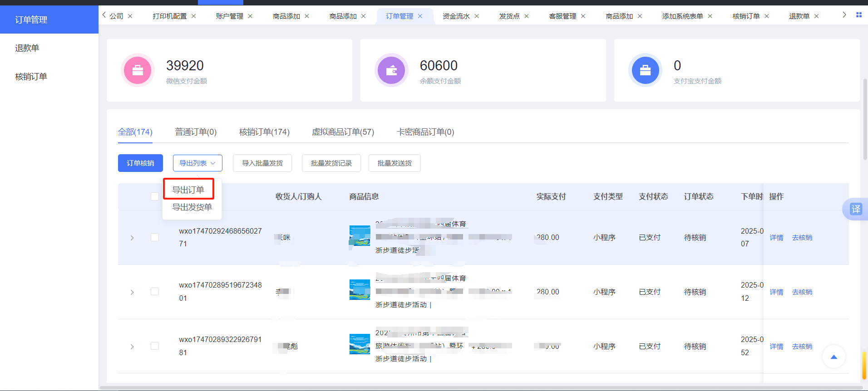This screenshot has width=868, height=391.
Task: Click 去核销 for order wxo1747028932292679181
Action: [x=802, y=347]
